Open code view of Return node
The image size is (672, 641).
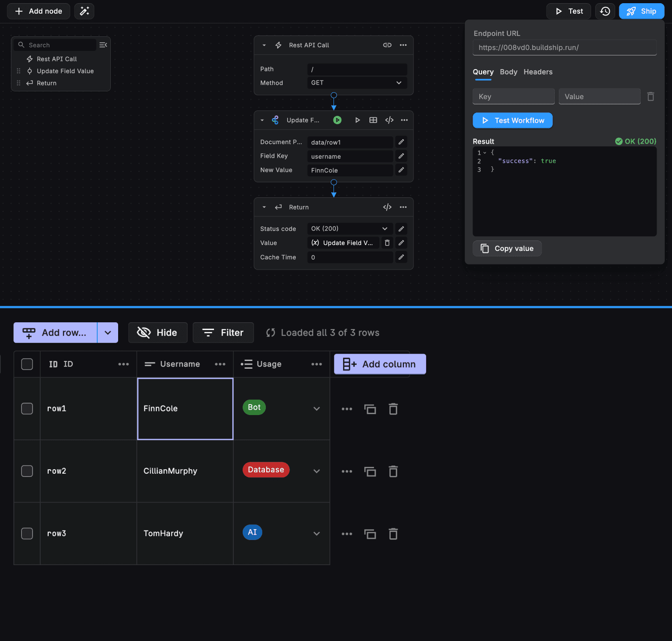click(x=387, y=207)
